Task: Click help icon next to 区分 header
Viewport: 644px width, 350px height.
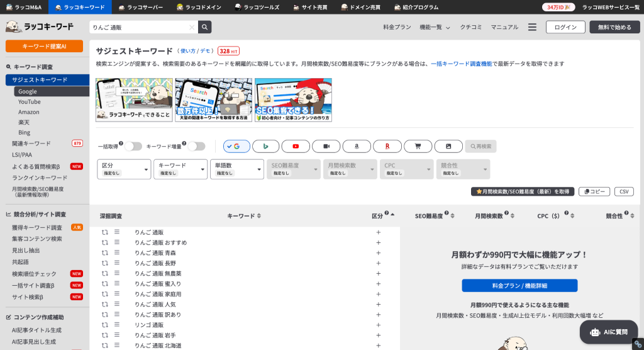Action: pyautogui.click(x=387, y=213)
